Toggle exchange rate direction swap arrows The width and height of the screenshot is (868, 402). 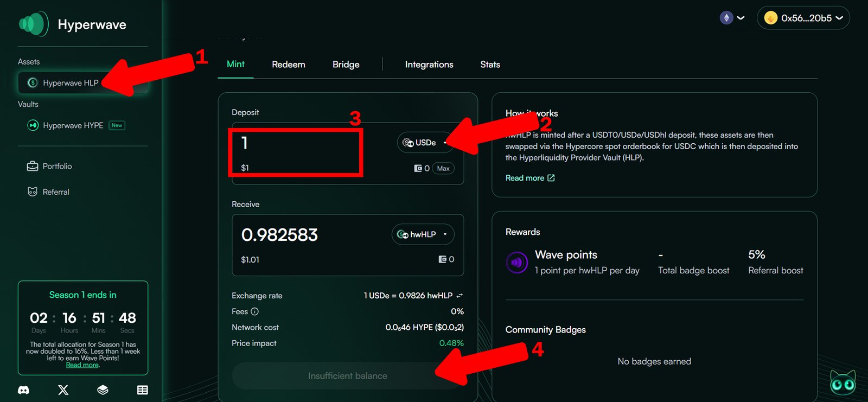[x=459, y=296]
